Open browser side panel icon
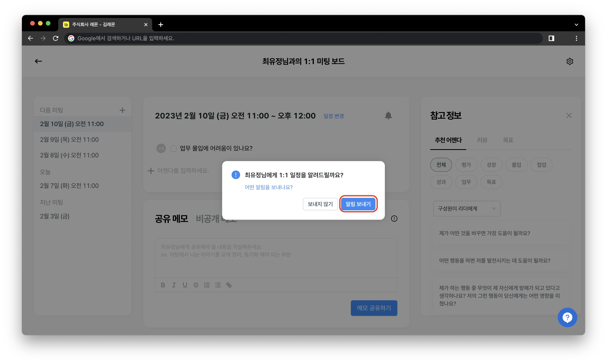The height and width of the screenshot is (364, 607). pos(551,38)
